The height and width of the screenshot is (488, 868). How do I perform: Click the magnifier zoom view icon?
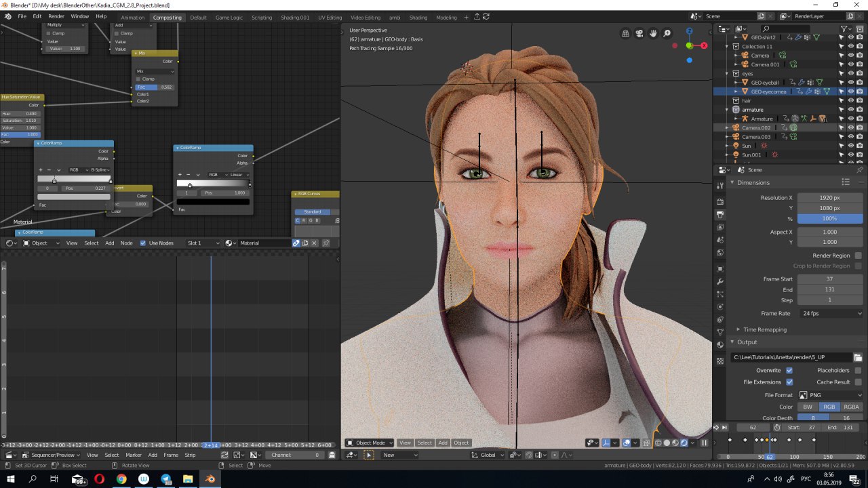click(x=667, y=33)
